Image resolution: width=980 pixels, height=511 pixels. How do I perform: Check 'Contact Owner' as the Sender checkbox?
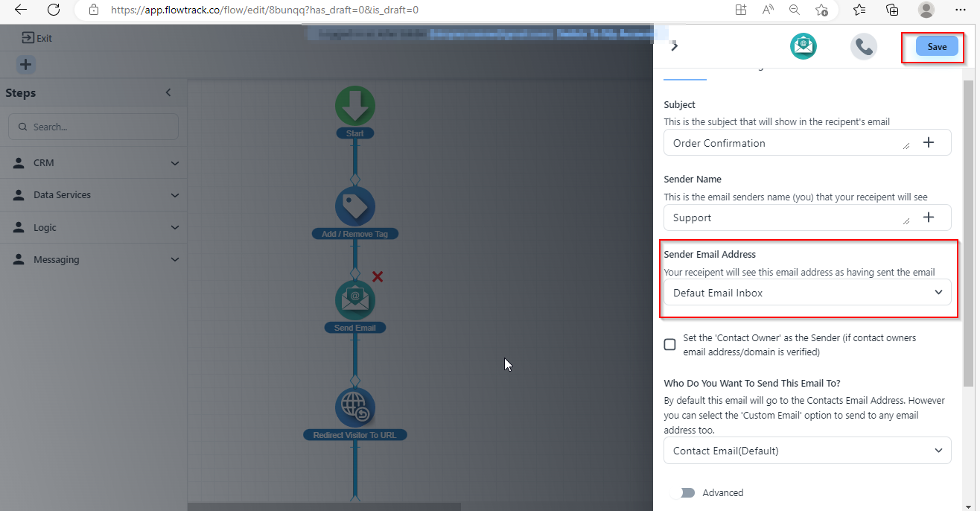click(x=670, y=344)
